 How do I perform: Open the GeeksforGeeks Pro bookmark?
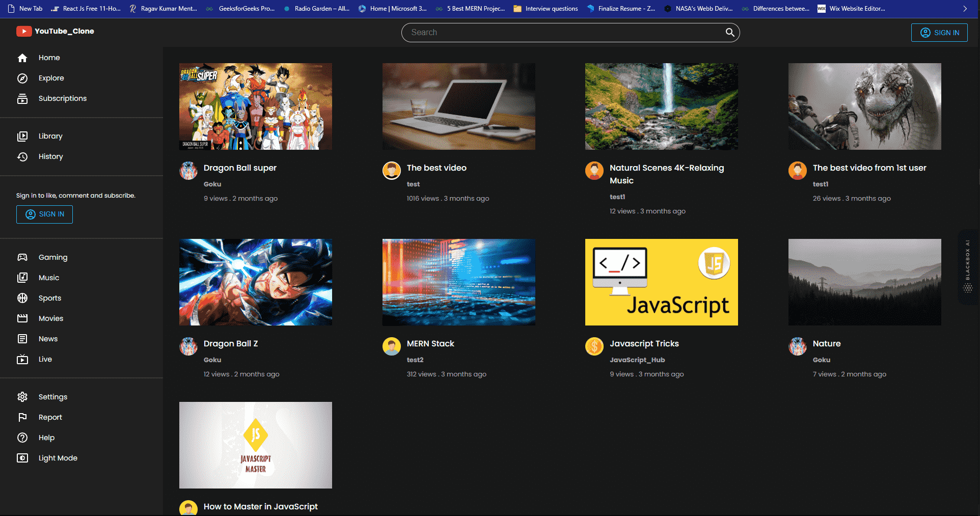click(240, 9)
